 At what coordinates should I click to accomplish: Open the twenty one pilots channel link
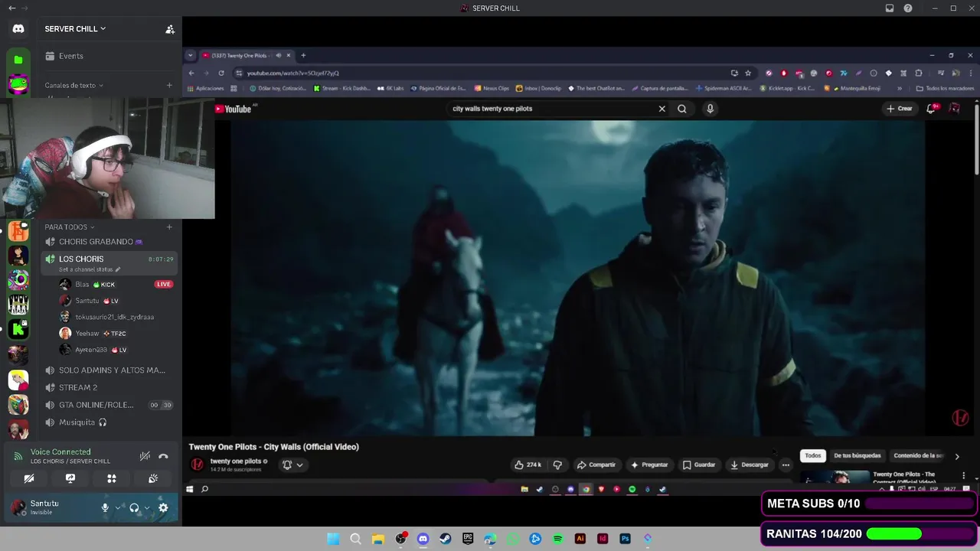point(237,461)
